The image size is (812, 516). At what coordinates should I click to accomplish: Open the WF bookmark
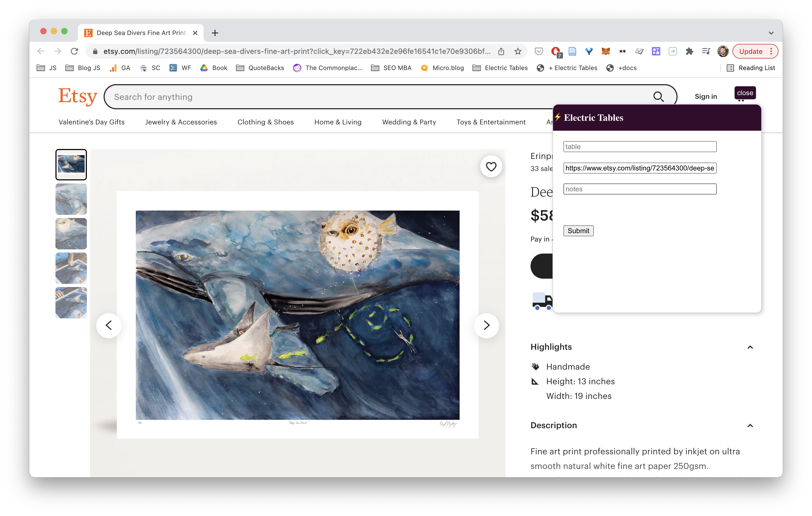(x=180, y=68)
